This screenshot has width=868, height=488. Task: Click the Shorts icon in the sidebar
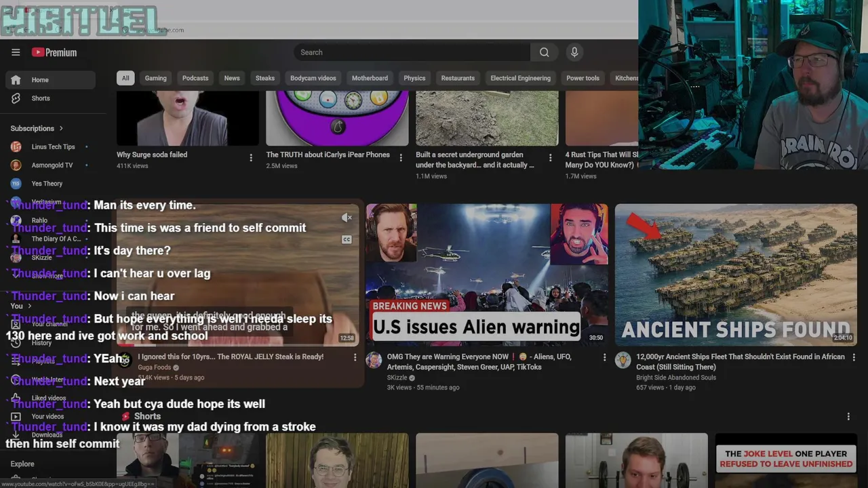pyautogui.click(x=16, y=98)
